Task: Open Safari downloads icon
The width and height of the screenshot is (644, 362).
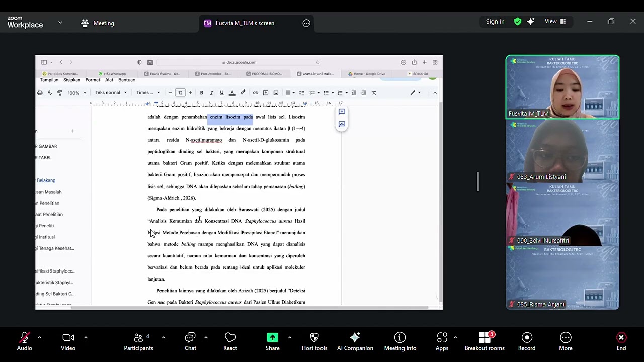Action: (404, 62)
